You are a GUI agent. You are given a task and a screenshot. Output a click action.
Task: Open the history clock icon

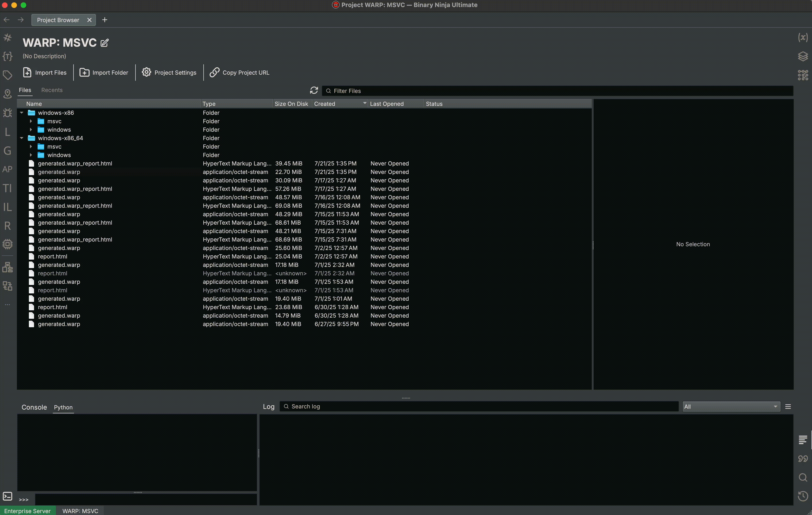point(803,496)
